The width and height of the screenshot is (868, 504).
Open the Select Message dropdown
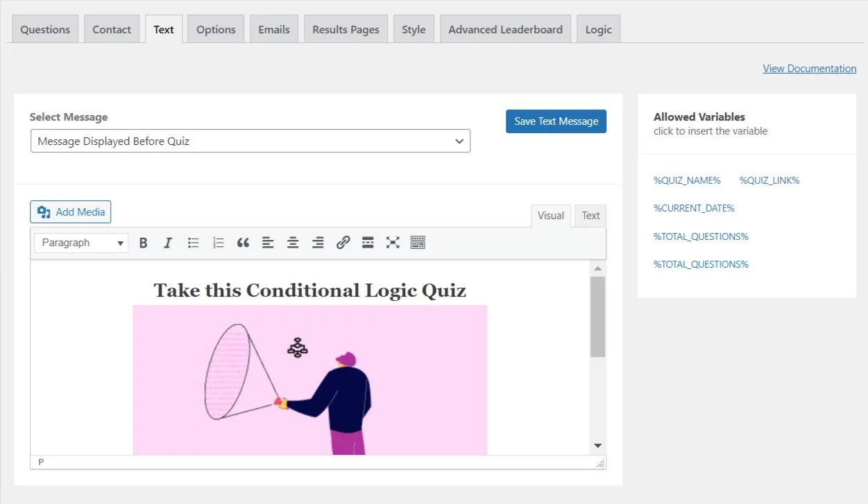click(x=250, y=141)
